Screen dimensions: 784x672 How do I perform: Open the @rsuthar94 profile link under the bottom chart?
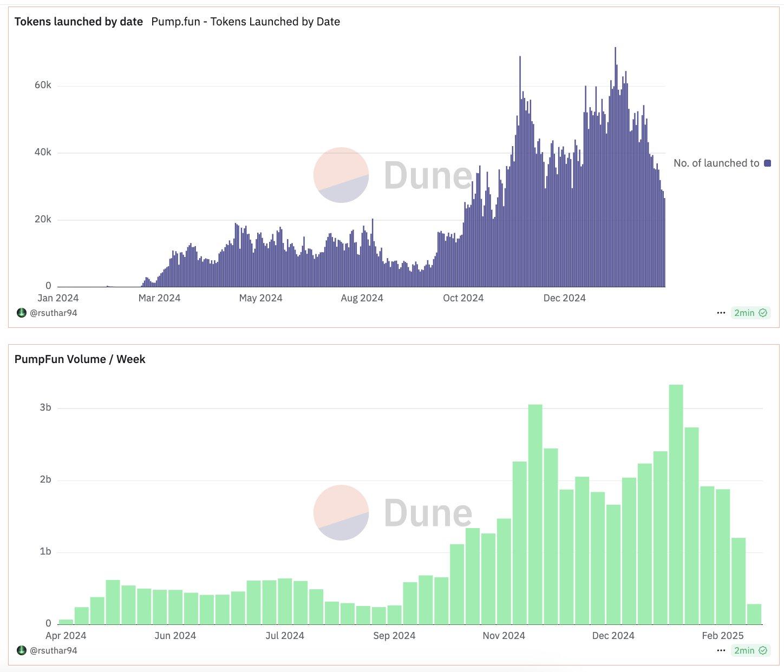pos(53,650)
